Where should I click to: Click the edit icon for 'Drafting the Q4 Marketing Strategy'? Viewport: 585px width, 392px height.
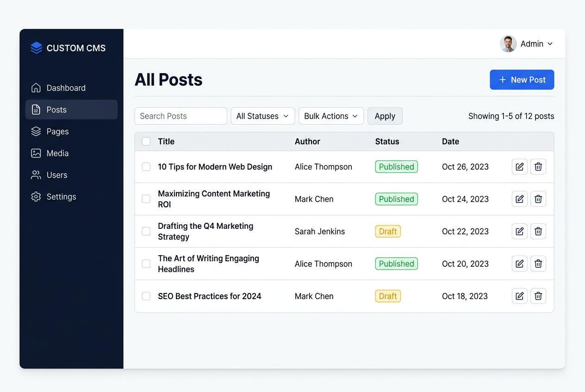pos(519,231)
